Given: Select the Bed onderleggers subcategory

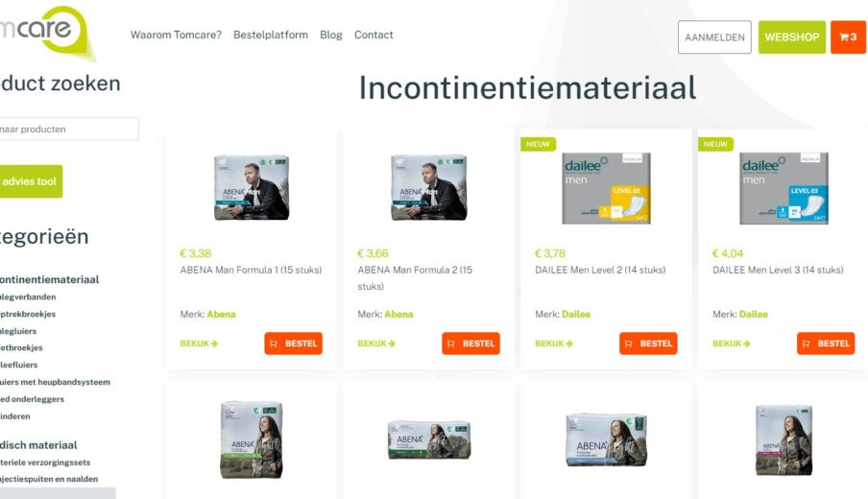Looking at the screenshot, I should [x=32, y=399].
